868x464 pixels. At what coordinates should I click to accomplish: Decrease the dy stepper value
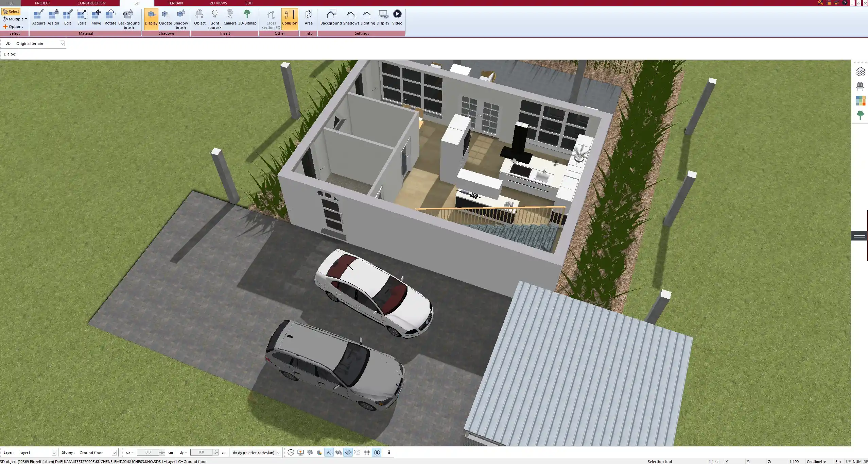click(x=216, y=454)
